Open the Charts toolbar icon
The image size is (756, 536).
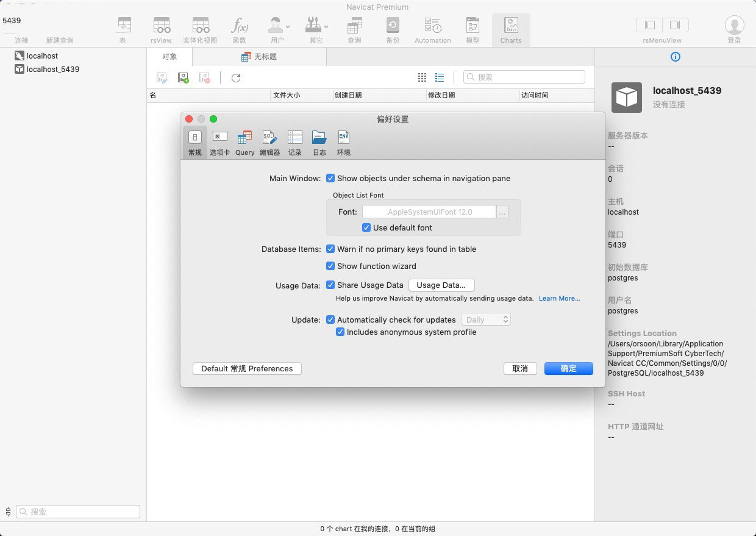(x=511, y=25)
